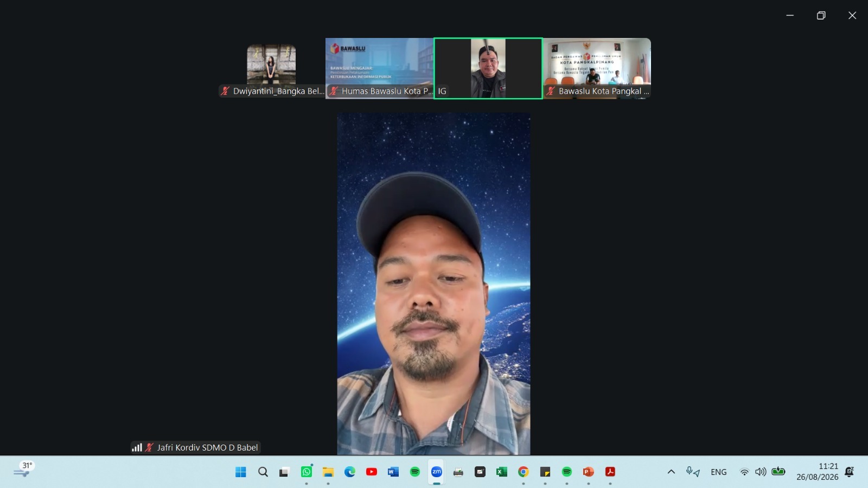Select Bawaslu Kota Pangkal participant thumbnail
868x488 pixels.
click(x=597, y=68)
